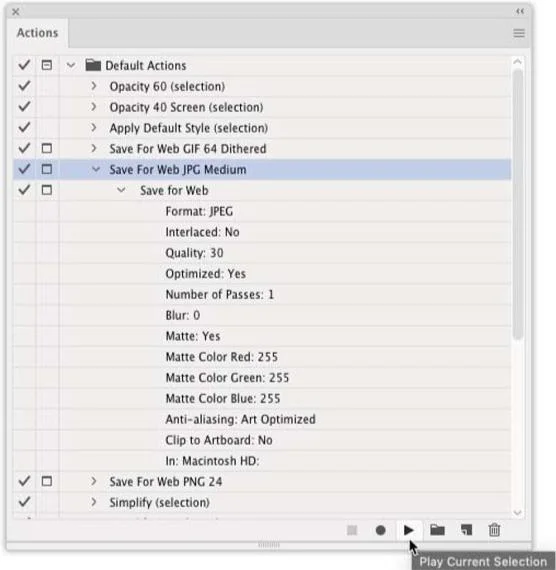Click Format: JPEG parameter
The height and width of the screenshot is (570, 556).
(199, 211)
